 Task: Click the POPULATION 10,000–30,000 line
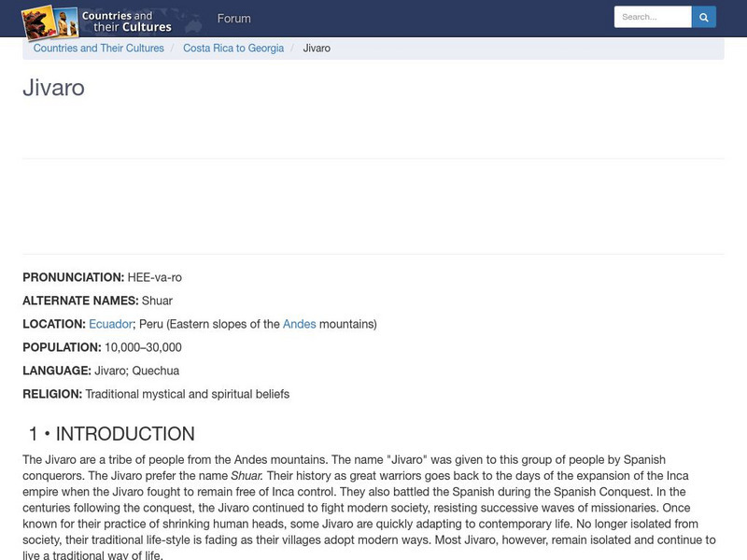pos(102,347)
